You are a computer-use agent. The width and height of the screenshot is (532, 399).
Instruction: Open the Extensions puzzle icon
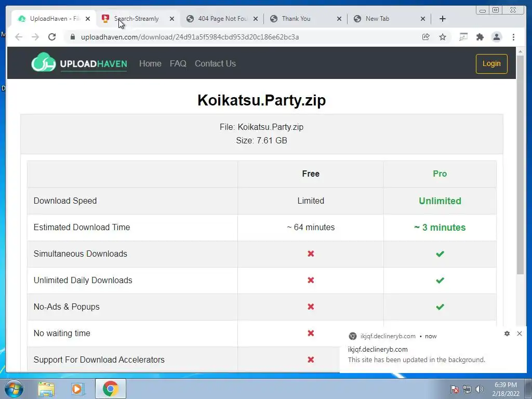480,37
